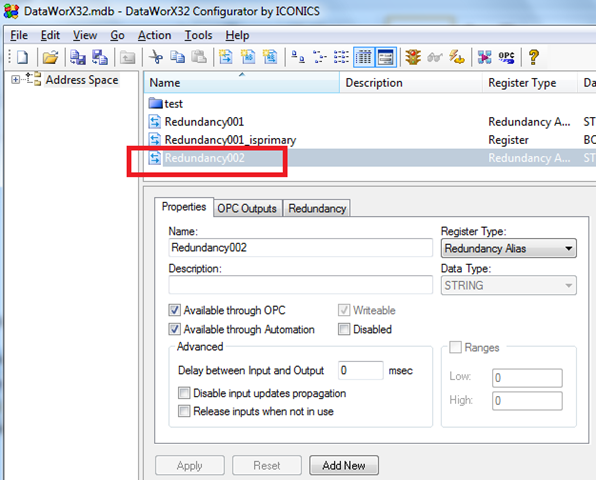
Task: Toggle the Writeable checkbox
Action: [344, 310]
